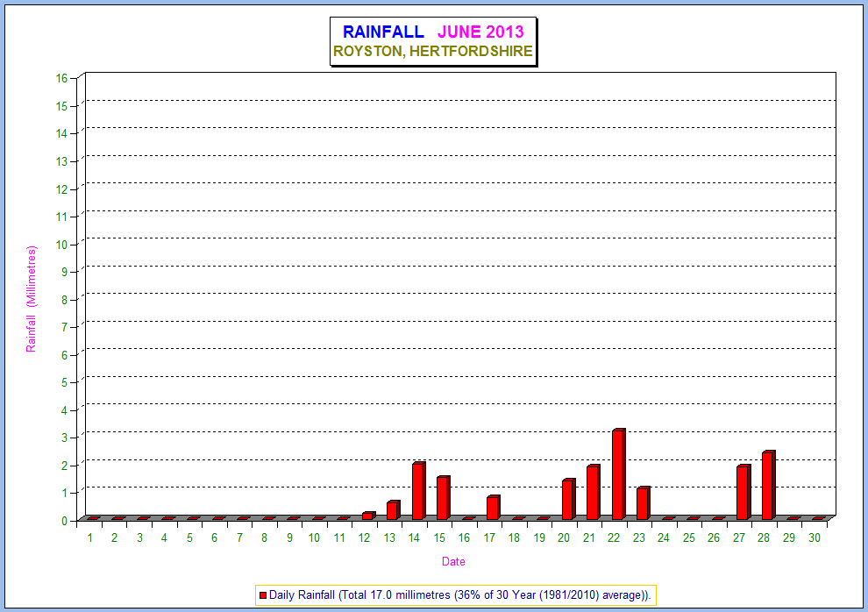
Task: Select the rainfall bar for date 12
Action: 368,516
